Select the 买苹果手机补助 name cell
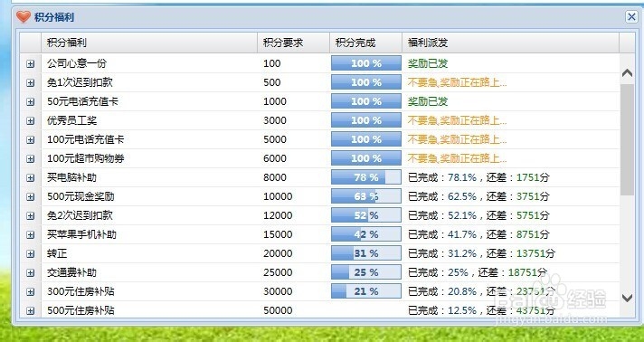The height and width of the screenshot is (342, 644). pyautogui.click(x=81, y=234)
